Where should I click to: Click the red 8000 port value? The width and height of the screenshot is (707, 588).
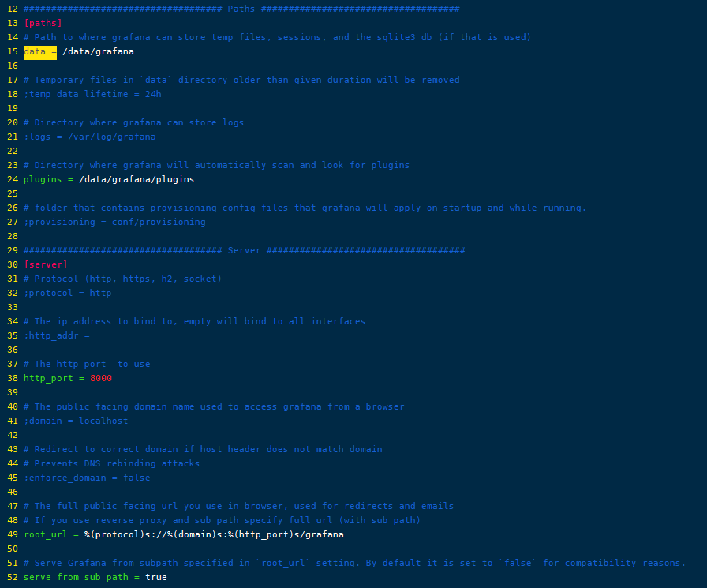(x=101, y=378)
